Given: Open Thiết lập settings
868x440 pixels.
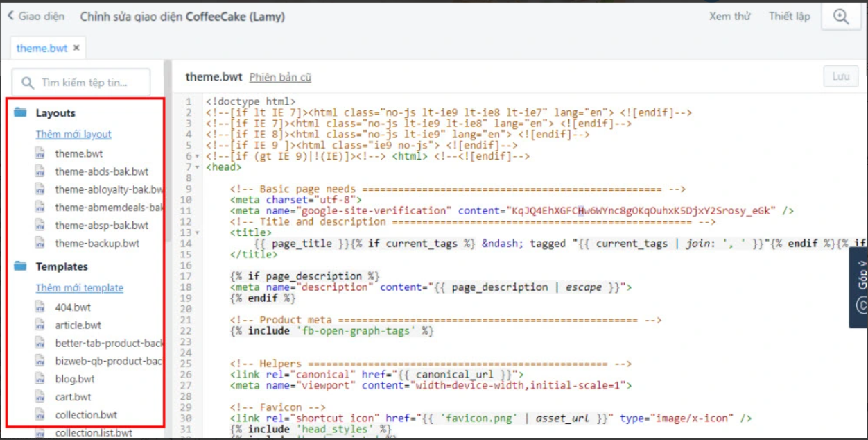Looking at the screenshot, I should [x=789, y=17].
